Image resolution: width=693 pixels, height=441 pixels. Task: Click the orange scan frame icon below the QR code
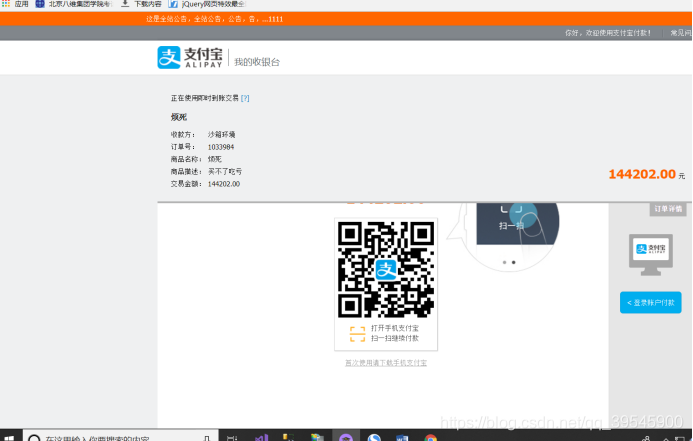[358, 334]
